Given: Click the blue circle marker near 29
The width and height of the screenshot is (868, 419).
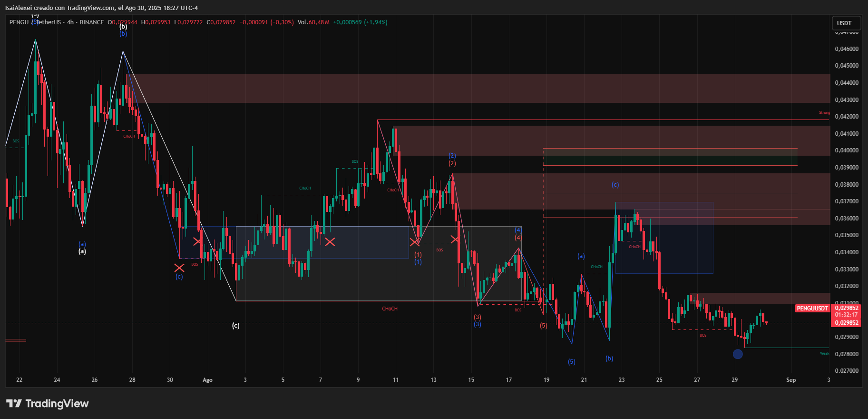Looking at the screenshot, I should pyautogui.click(x=738, y=354).
